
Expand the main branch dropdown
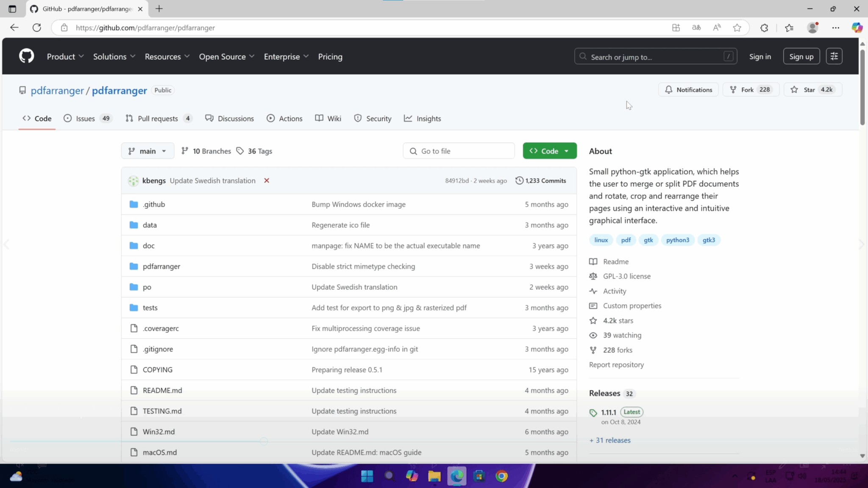(x=147, y=151)
